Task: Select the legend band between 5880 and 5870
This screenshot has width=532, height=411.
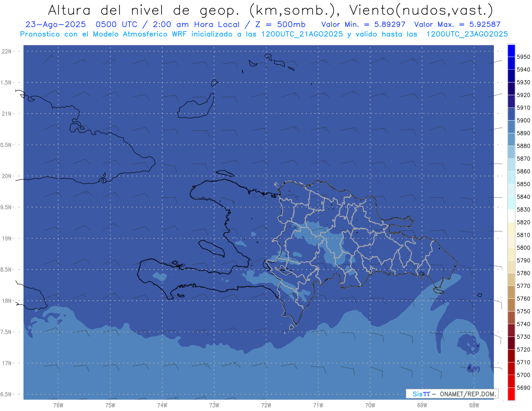Action: [511, 152]
